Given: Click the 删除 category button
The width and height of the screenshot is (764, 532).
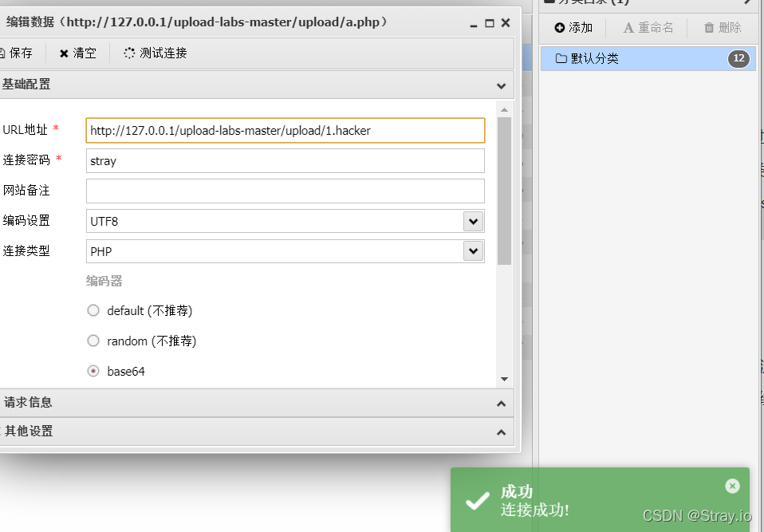Looking at the screenshot, I should [x=723, y=28].
